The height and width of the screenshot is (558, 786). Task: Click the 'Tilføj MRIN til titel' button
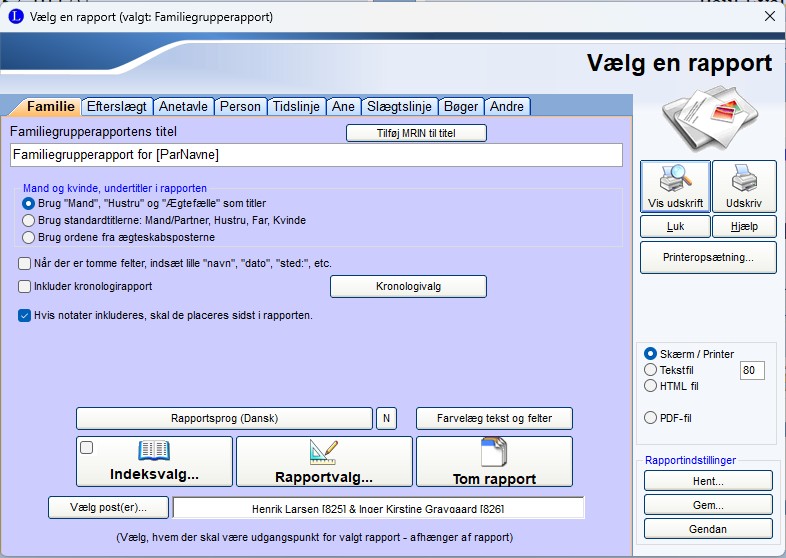point(416,133)
